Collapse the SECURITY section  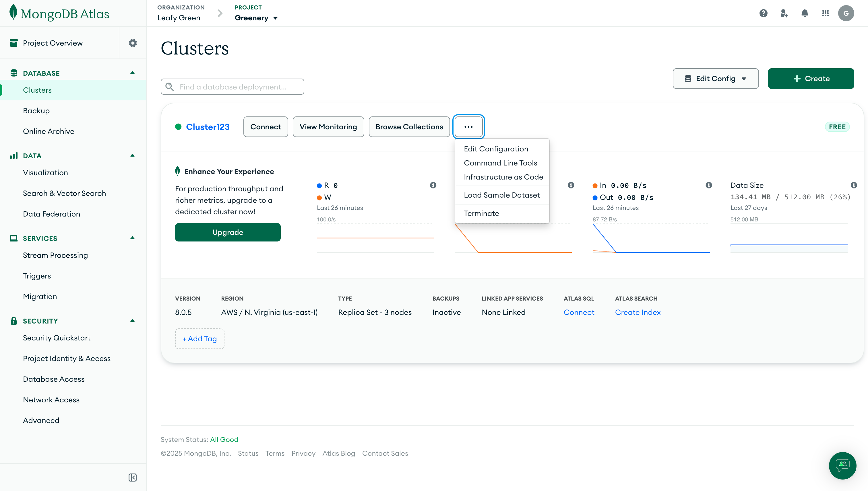pos(132,321)
